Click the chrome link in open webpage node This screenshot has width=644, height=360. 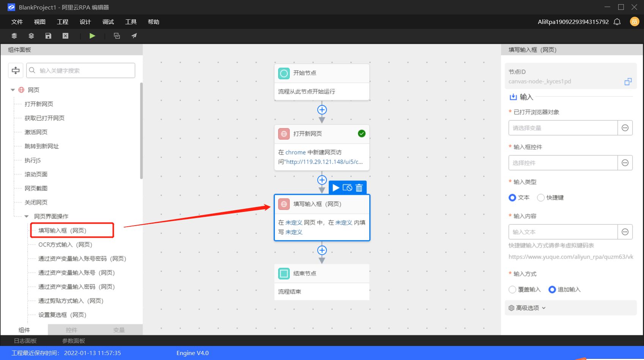(x=296, y=152)
